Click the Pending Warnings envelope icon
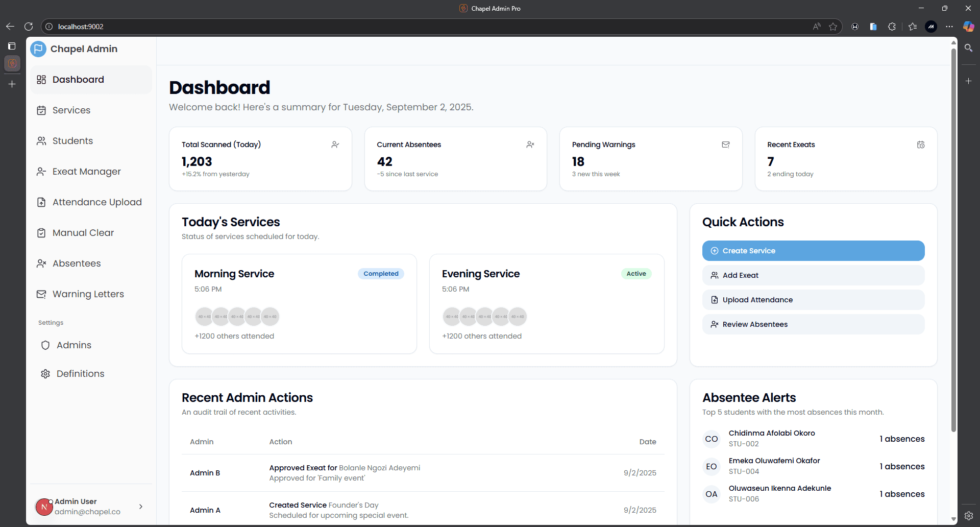Viewport: 980px width, 527px height. click(725, 145)
